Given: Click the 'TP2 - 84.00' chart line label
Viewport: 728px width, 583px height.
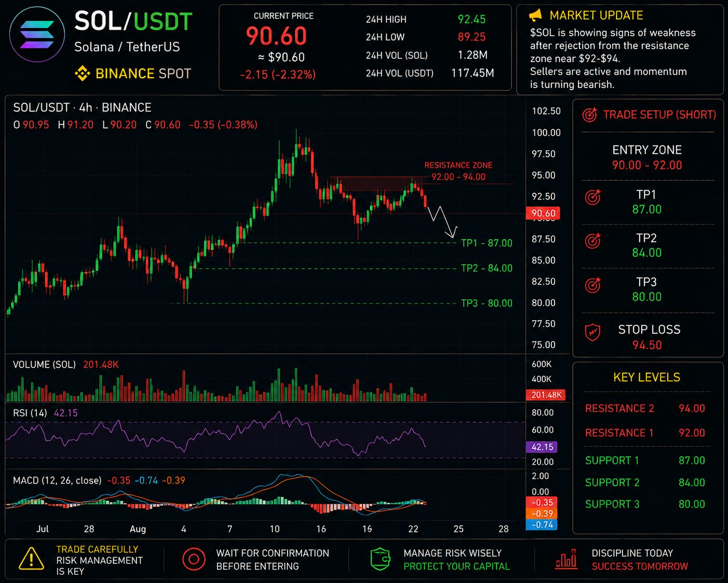Looking at the screenshot, I should (x=487, y=268).
